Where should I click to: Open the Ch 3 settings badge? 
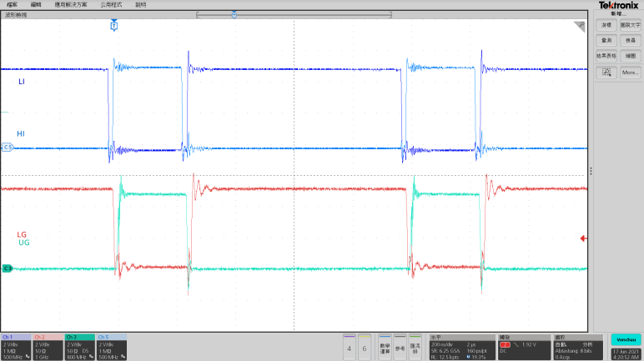(x=80, y=346)
